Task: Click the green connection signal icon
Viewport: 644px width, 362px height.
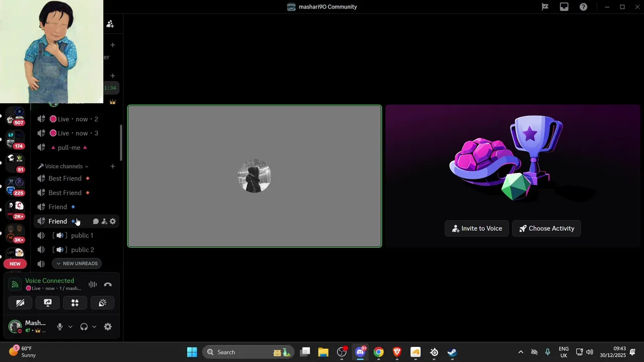Action: point(15,285)
